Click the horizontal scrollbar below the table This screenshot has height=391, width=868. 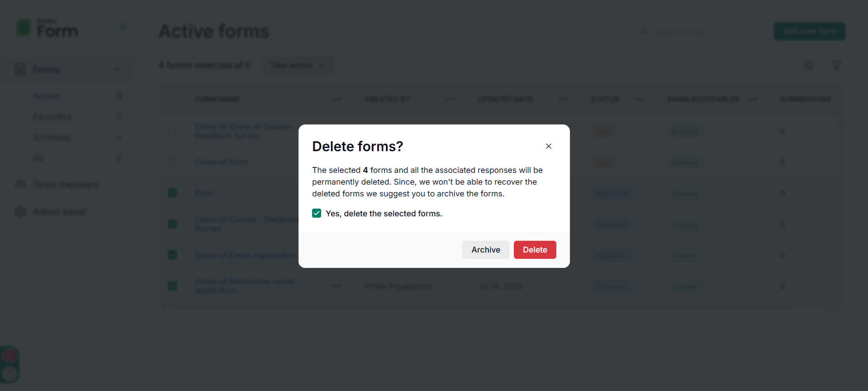pyautogui.click(x=479, y=306)
